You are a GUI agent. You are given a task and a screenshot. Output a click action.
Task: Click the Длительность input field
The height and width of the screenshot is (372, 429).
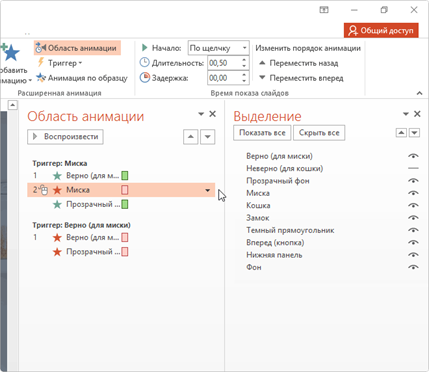click(x=223, y=63)
